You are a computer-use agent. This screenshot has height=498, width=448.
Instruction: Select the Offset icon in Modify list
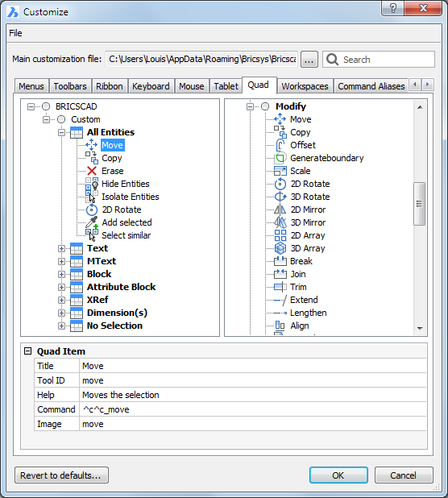tap(280, 145)
